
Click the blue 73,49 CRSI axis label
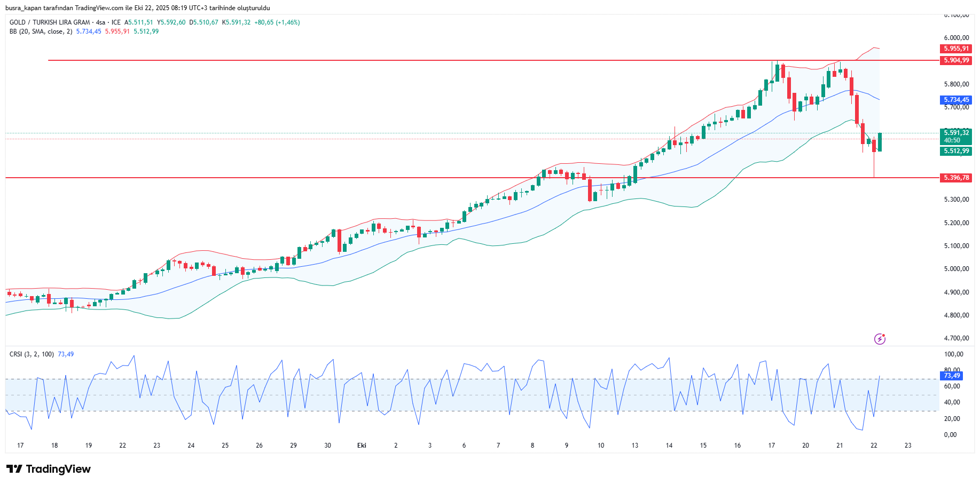951,376
